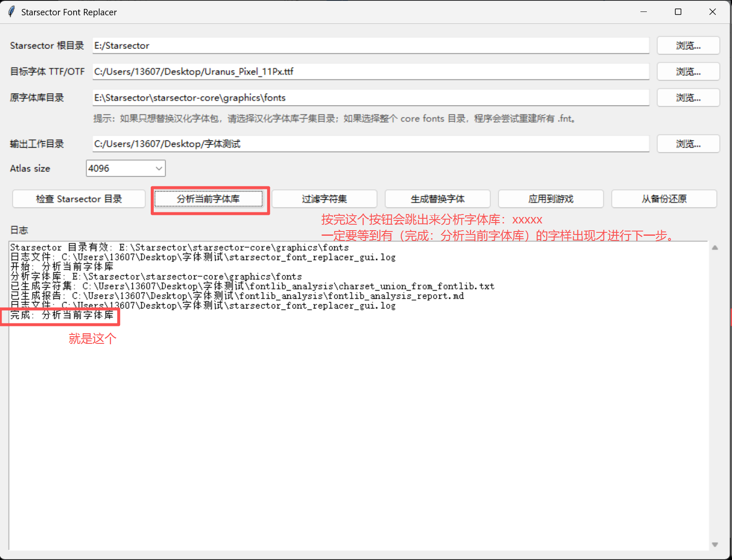Close the Starsector Font Replacer window
The width and height of the screenshot is (732, 560).
(x=712, y=12)
